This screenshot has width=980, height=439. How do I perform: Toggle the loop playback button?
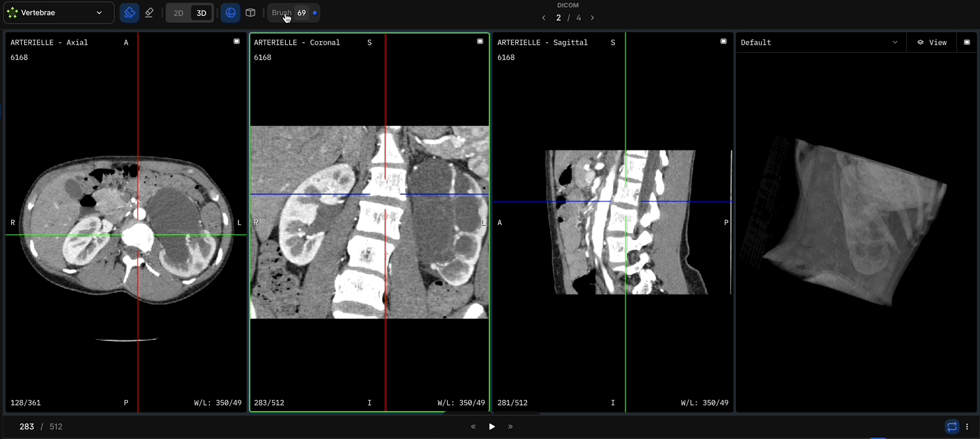(952, 427)
